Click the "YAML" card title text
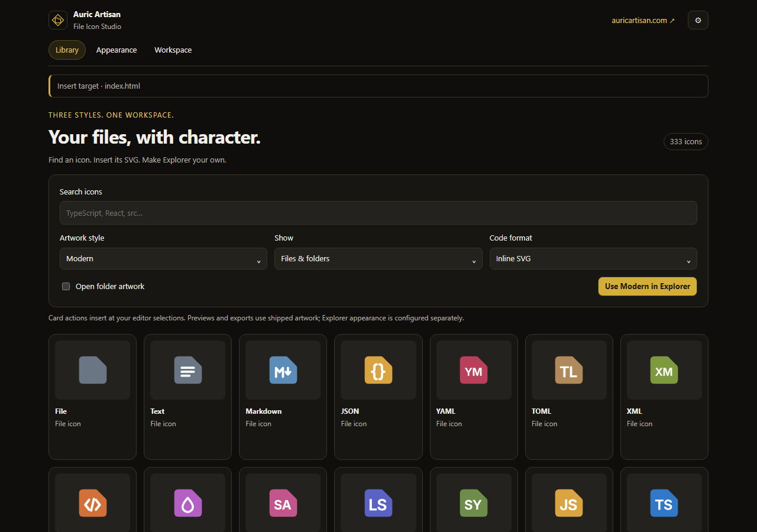The width and height of the screenshot is (757, 532). coord(446,411)
